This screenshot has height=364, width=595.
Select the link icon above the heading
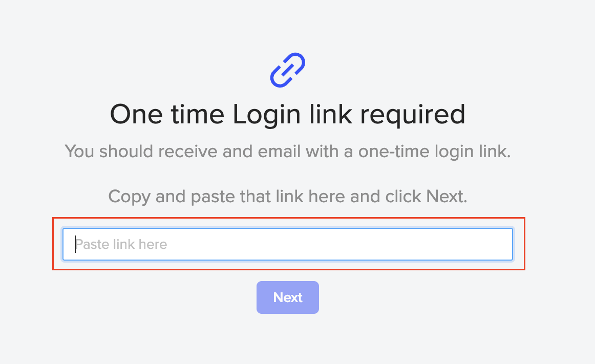click(287, 69)
